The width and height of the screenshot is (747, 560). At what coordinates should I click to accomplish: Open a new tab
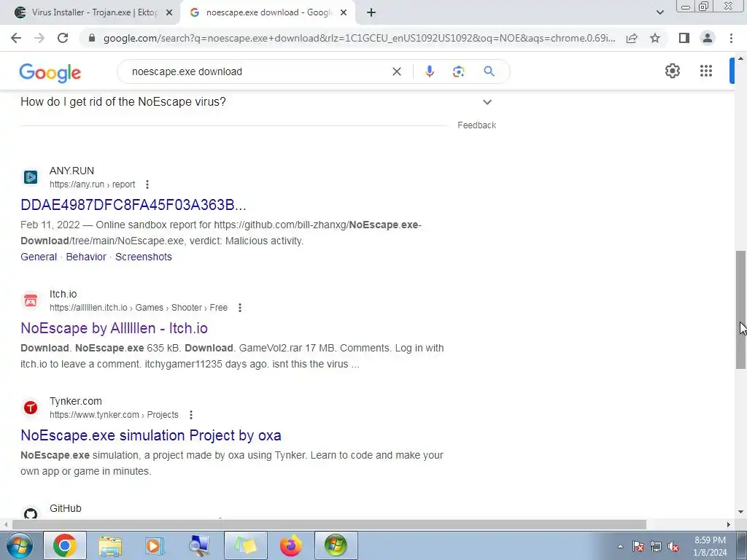click(x=371, y=12)
